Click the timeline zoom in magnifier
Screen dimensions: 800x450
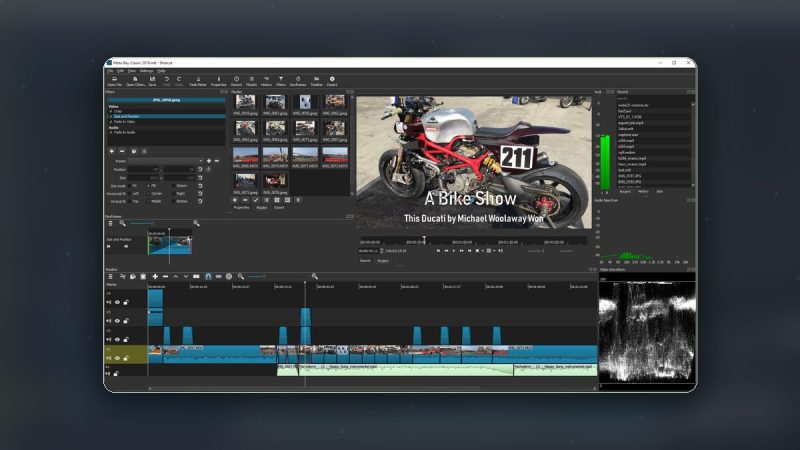[315, 276]
